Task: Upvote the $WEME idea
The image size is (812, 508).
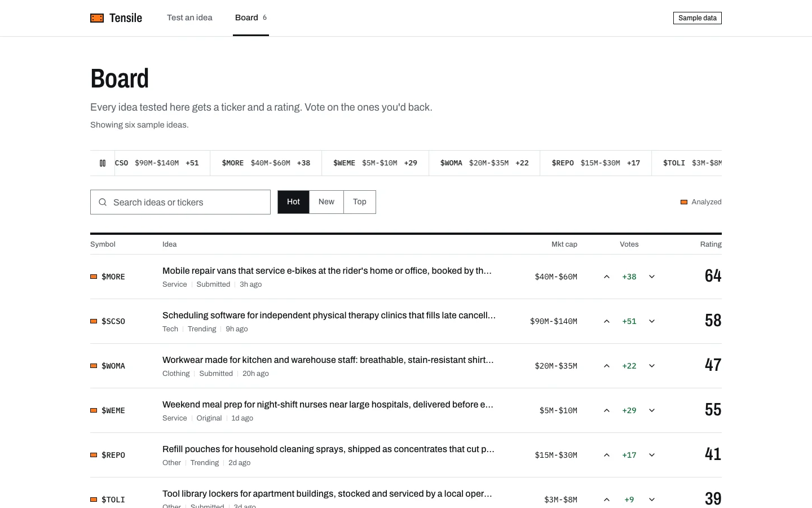Action: point(607,410)
